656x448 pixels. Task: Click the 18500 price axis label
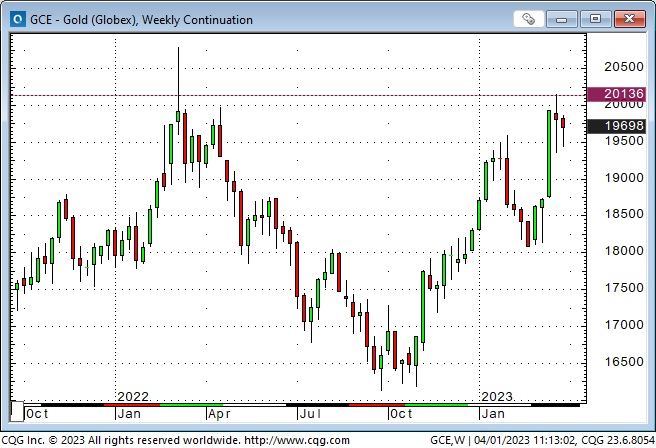click(623, 214)
